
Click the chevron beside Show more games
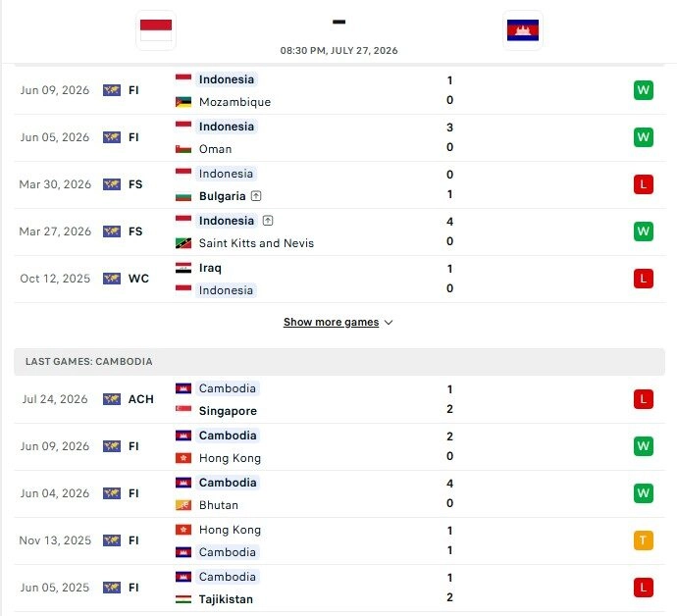click(x=389, y=323)
